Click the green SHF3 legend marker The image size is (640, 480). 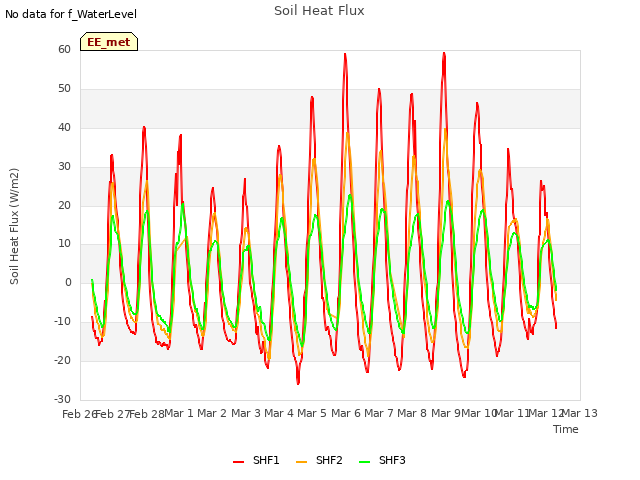tap(364, 461)
